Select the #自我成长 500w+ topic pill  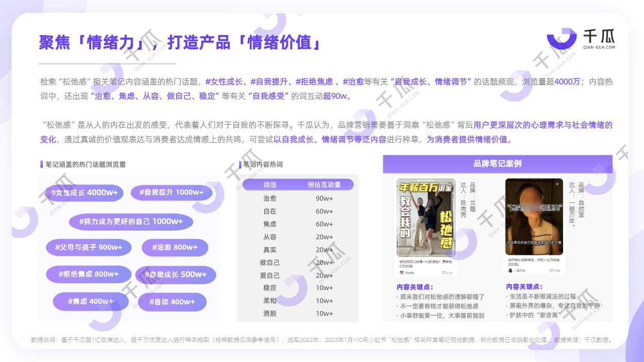pyautogui.click(x=176, y=274)
